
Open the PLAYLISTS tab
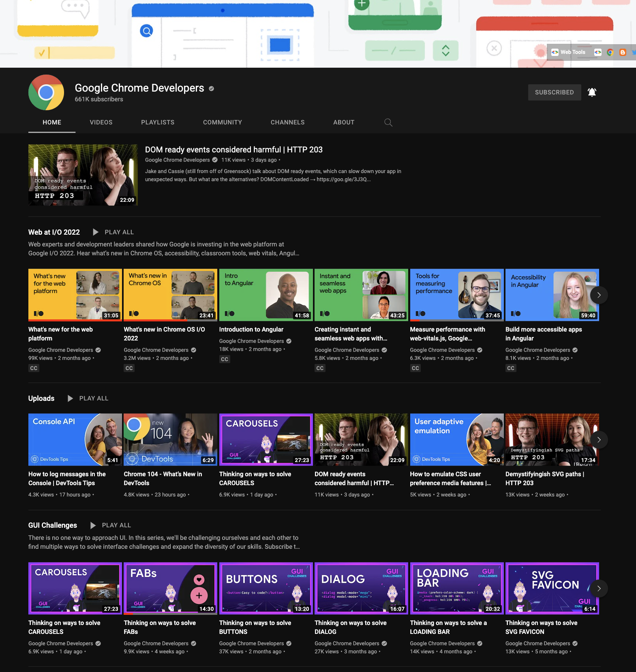pos(158,122)
